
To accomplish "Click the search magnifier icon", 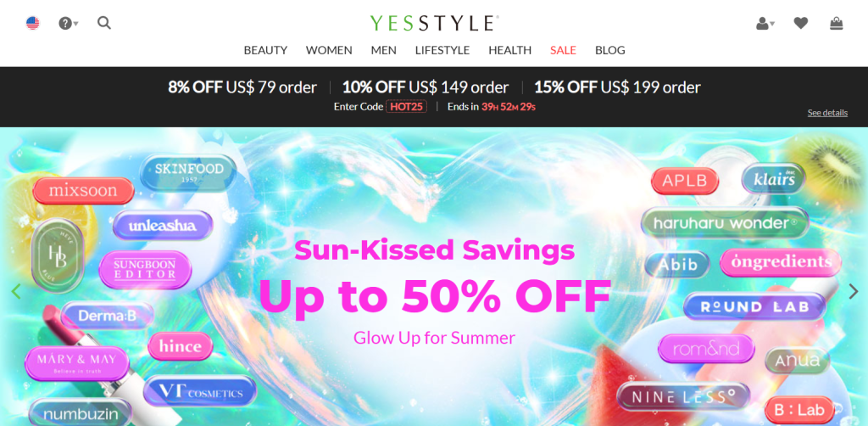I will (104, 23).
